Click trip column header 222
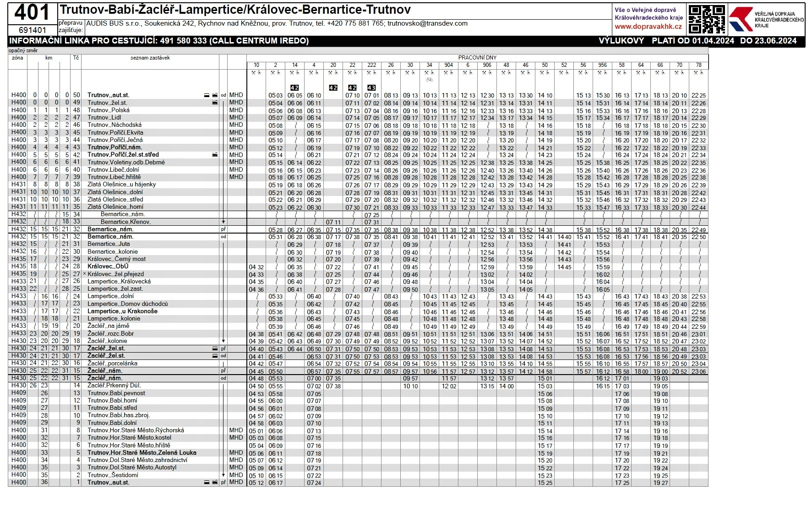This screenshot has height=517, width=812. [x=371, y=65]
